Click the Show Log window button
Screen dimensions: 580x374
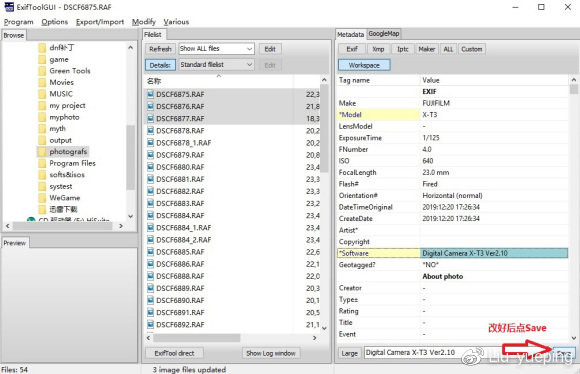[271, 353]
